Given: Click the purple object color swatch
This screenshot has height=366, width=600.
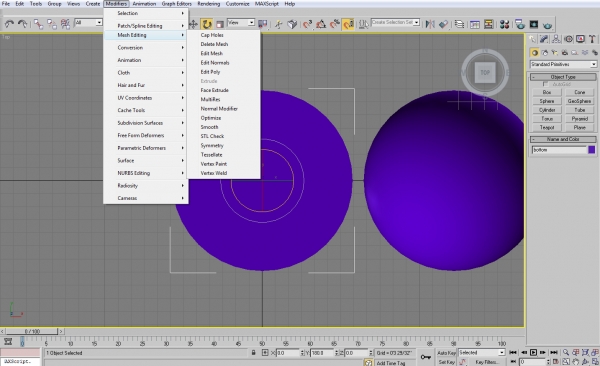Looking at the screenshot, I should [592, 150].
